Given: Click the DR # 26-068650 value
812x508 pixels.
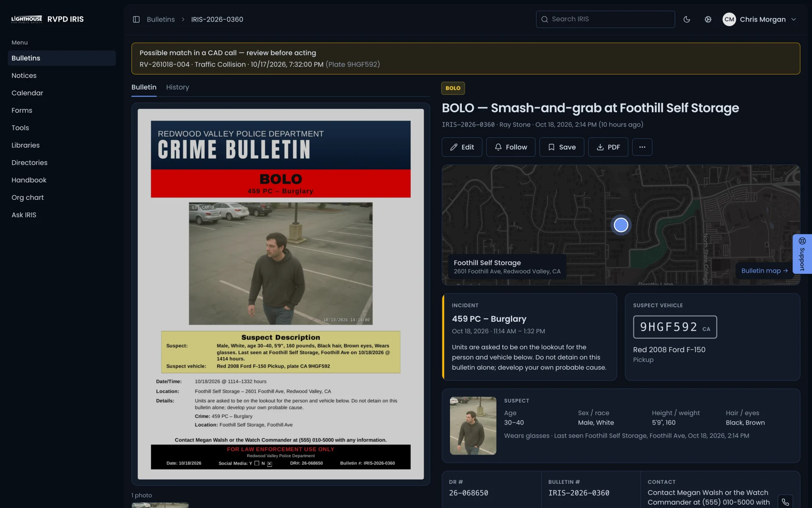Looking at the screenshot, I should 469,493.
